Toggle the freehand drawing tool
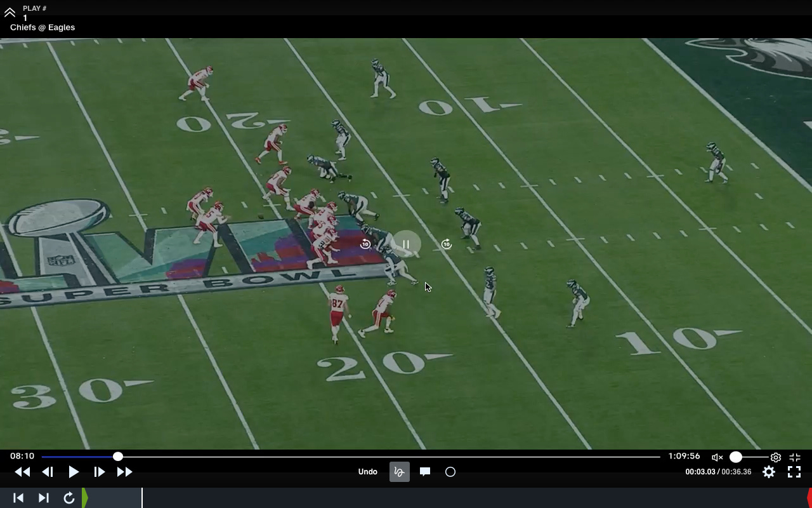This screenshot has height=508, width=812. click(400, 472)
